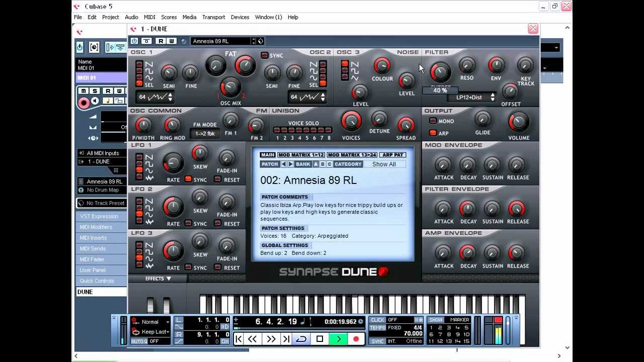Viewport: 644px width, 362px height.
Task: Go to next patch arrow
Action: 290,164
